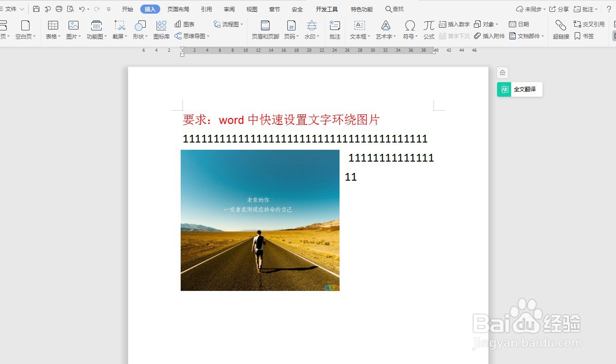Click the 分享 share button
The height and width of the screenshot is (364, 616).
[559, 9]
